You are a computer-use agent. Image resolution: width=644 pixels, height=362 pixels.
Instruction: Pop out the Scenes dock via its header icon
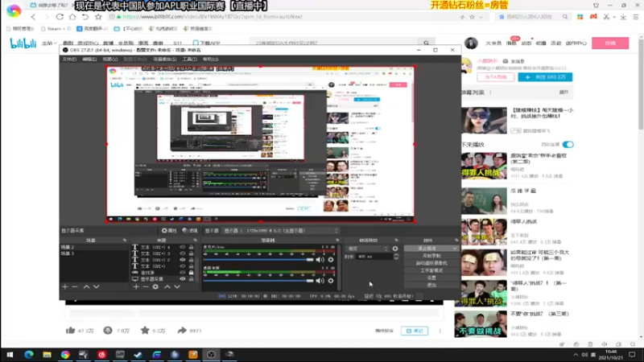coord(125,240)
